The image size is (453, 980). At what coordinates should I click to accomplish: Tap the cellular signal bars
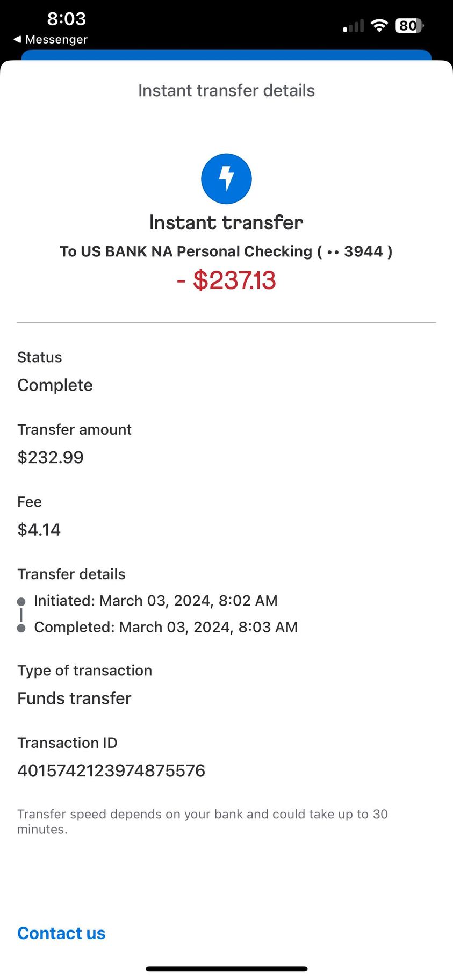pos(354,26)
